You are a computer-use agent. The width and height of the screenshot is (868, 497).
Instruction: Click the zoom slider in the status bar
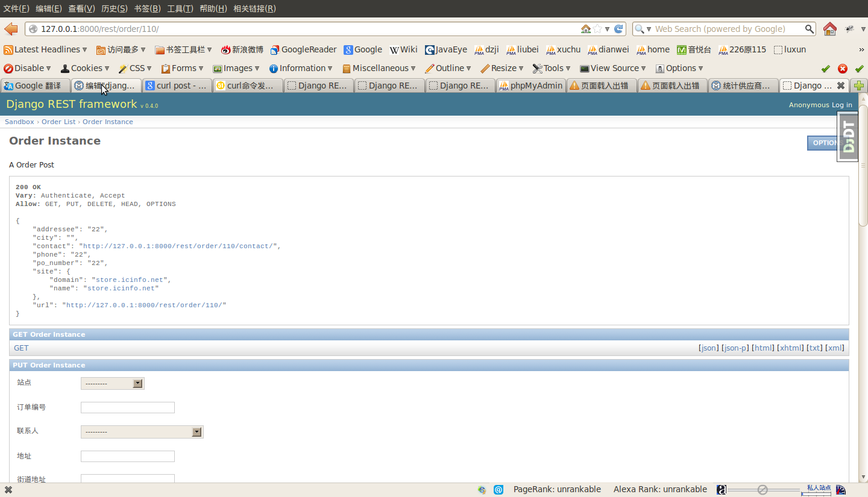763,490
